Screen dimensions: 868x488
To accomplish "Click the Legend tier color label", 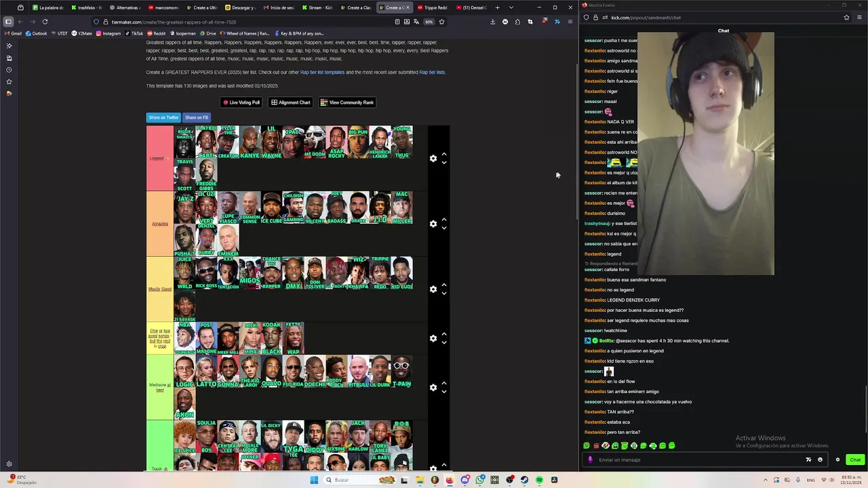I will (160, 159).
